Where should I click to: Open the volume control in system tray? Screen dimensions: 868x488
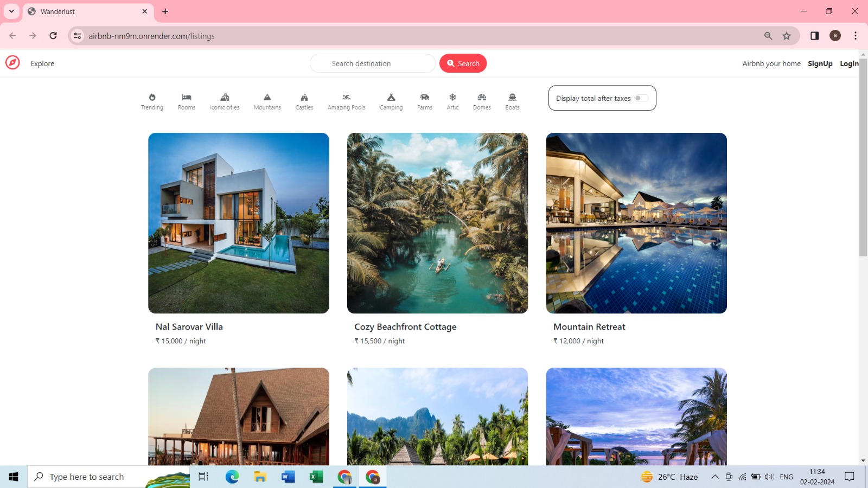[769, 477]
